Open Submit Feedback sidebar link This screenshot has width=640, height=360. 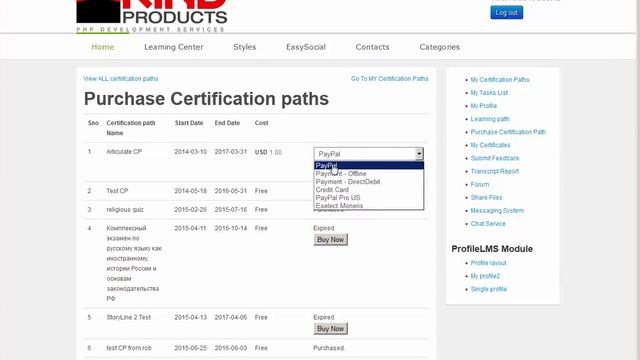pos(495,158)
